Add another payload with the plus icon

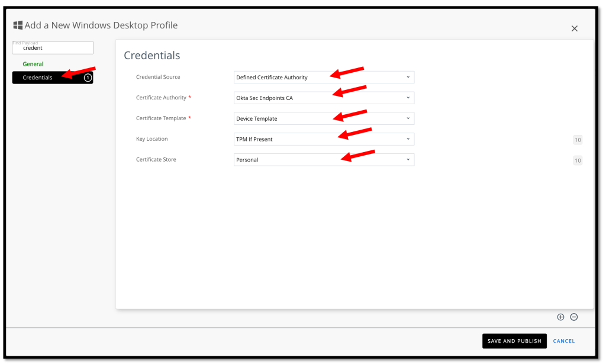(x=560, y=317)
